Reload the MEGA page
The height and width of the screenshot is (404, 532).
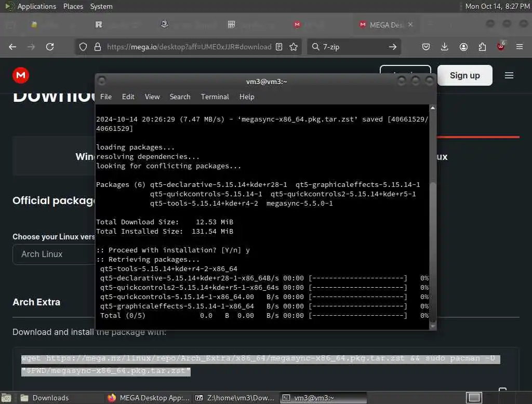click(x=50, y=47)
